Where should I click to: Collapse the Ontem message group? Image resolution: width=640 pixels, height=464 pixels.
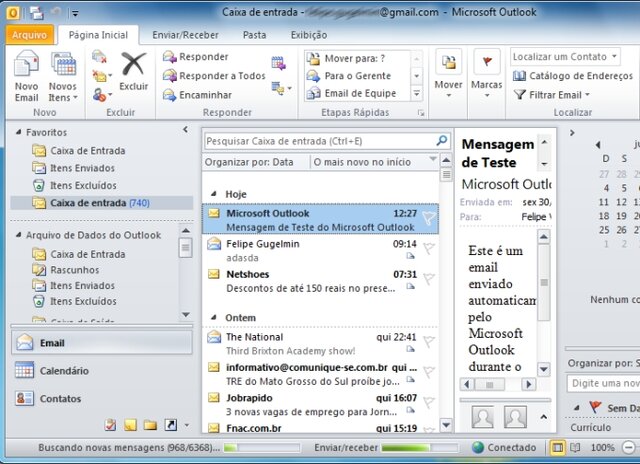pyautogui.click(x=214, y=317)
